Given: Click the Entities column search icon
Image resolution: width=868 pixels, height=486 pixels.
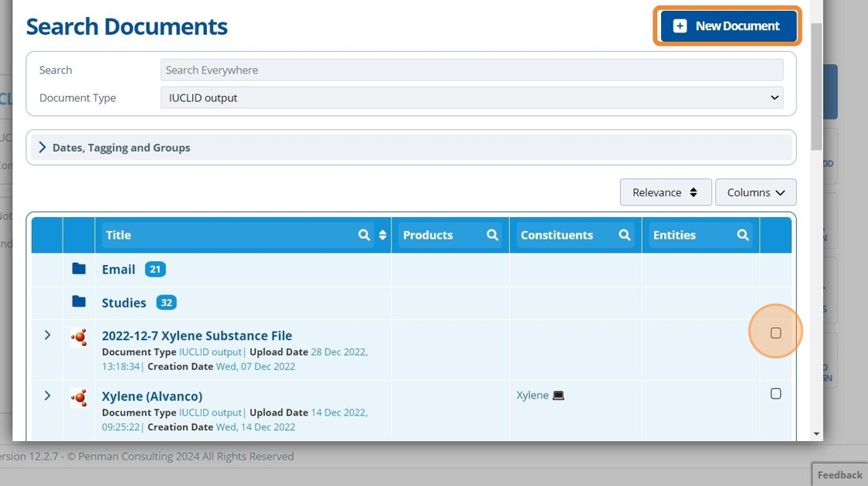Looking at the screenshot, I should (x=743, y=235).
